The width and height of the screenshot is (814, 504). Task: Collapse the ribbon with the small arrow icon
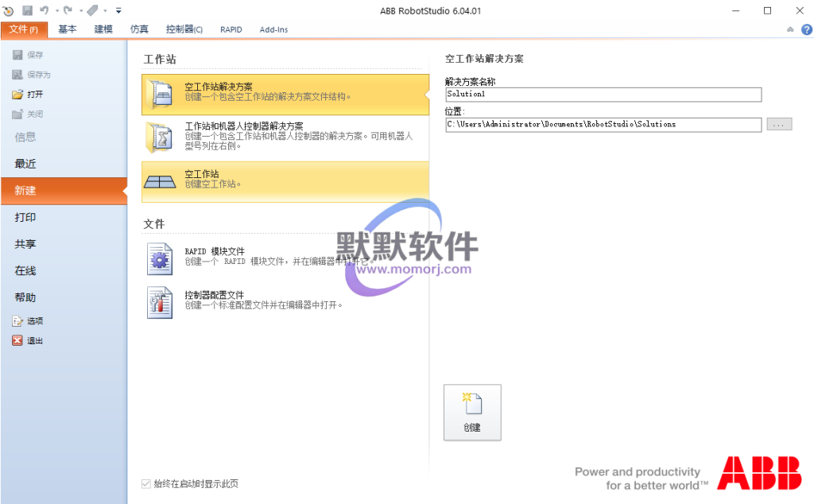(790, 29)
